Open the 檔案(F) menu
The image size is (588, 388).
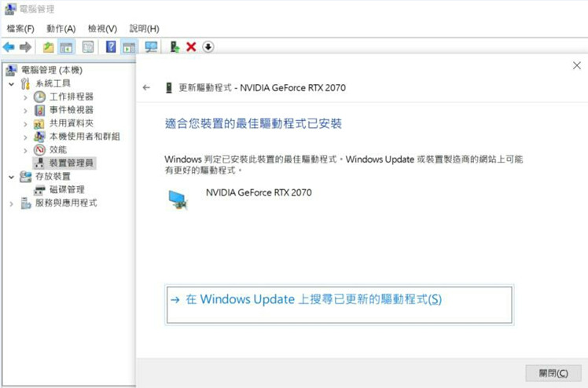20,28
